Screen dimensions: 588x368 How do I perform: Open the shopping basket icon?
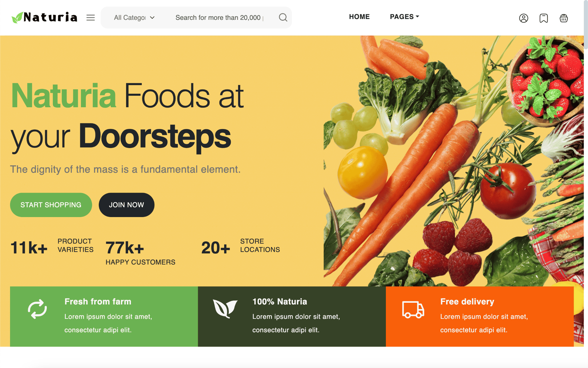pyautogui.click(x=564, y=18)
